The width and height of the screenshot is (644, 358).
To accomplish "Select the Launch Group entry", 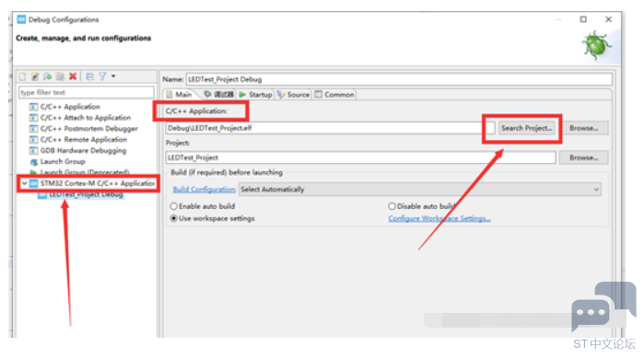I will pos(63,162).
